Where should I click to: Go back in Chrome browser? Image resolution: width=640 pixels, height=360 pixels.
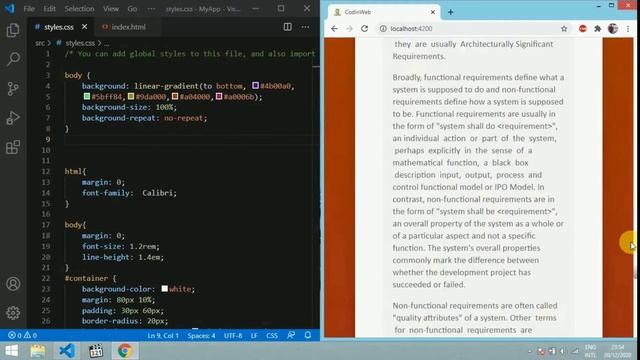[334, 29]
